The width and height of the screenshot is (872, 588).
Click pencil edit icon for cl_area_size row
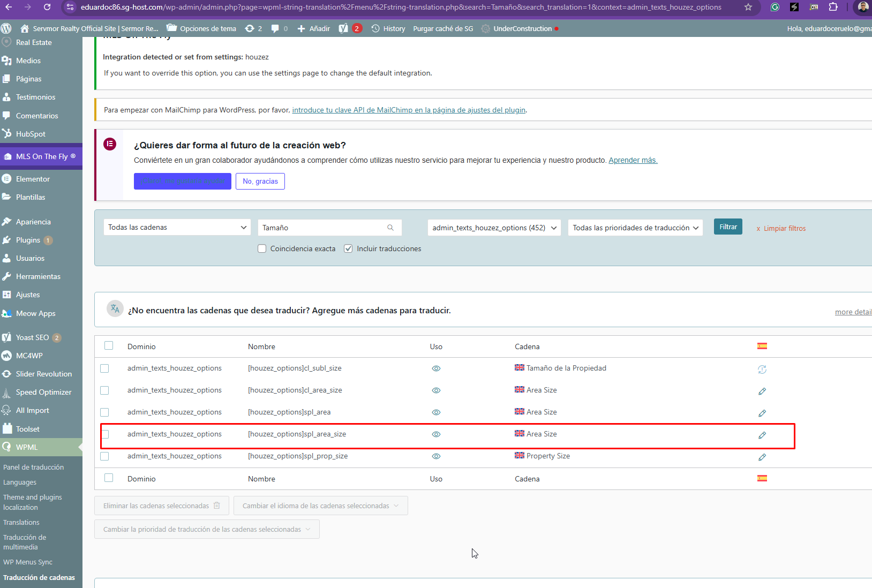(762, 391)
